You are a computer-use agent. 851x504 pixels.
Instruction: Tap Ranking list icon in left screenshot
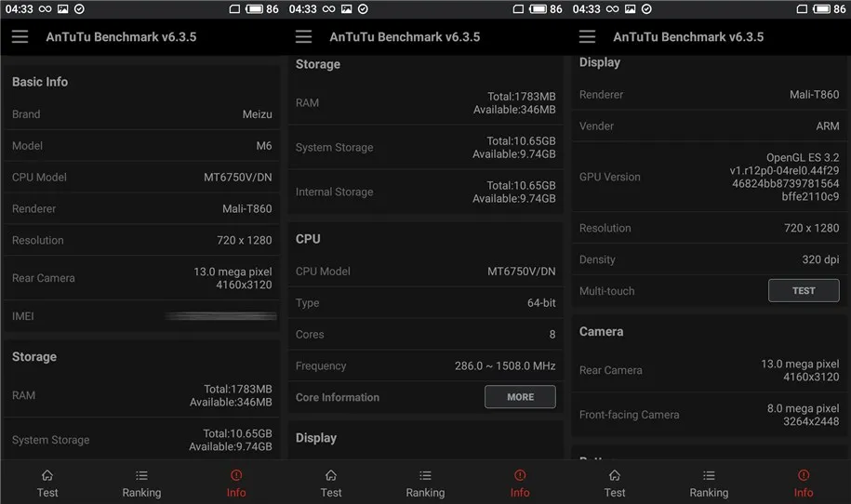click(141, 476)
